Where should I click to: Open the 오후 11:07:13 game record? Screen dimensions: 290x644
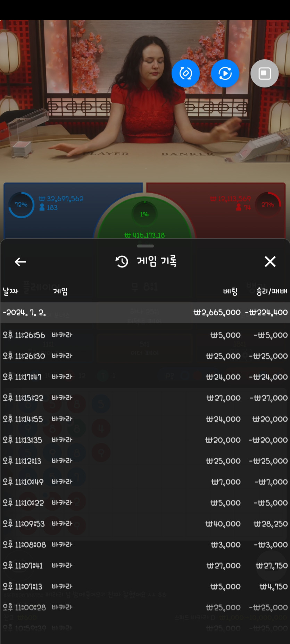click(x=145, y=586)
